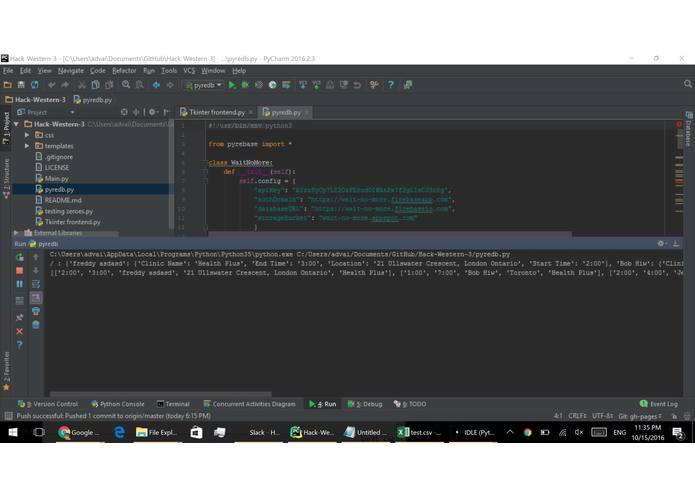Select README.md in the project tree
The height and width of the screenshot is (494, 695).
pyautogui.click(x=62, y=200)
